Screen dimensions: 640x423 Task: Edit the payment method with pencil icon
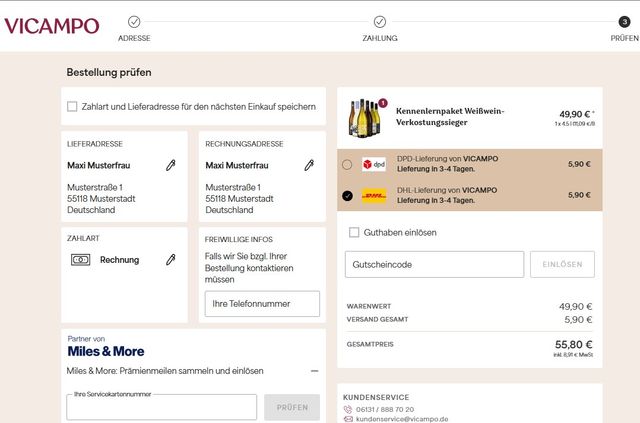coord(171,260)
